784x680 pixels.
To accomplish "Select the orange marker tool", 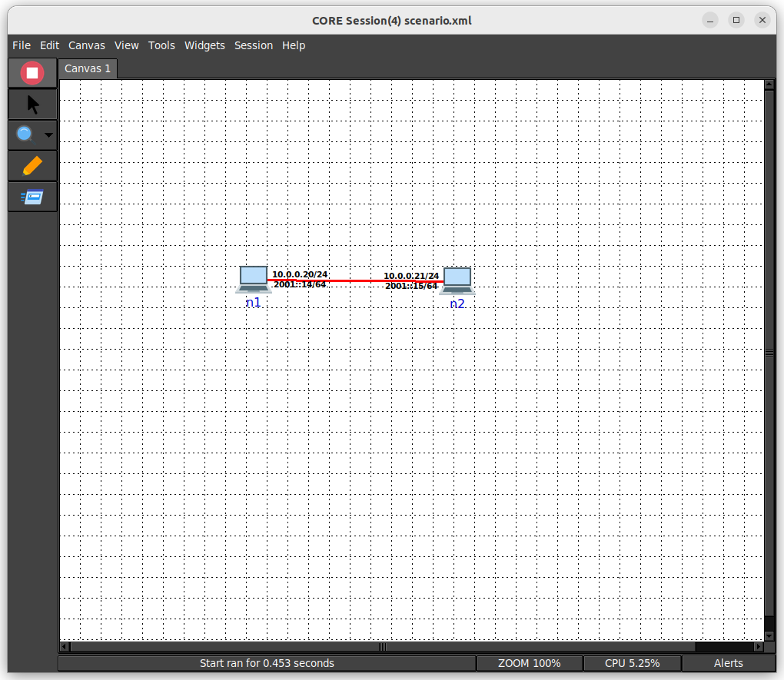I will 32,166.
